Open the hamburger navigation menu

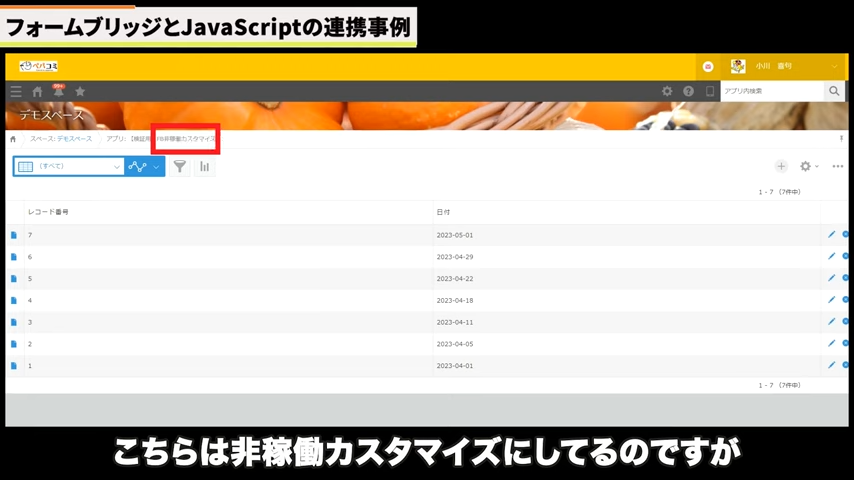click(15, 91)
